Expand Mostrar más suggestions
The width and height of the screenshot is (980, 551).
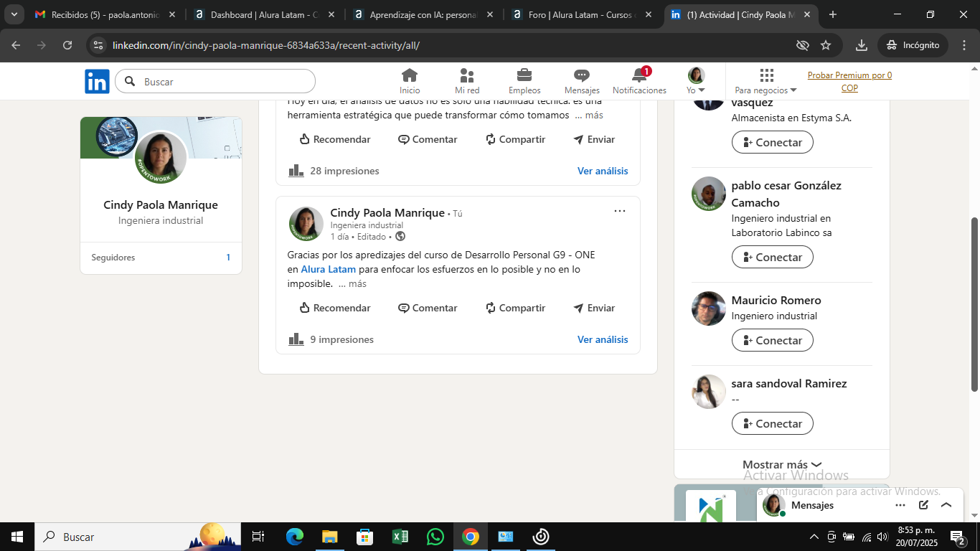pos(782,464)
